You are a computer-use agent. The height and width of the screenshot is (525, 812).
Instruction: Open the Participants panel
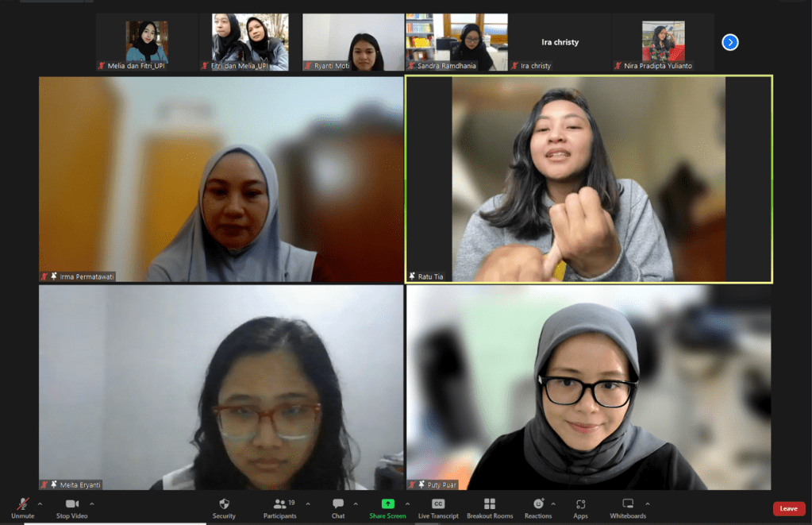(279, 508)
